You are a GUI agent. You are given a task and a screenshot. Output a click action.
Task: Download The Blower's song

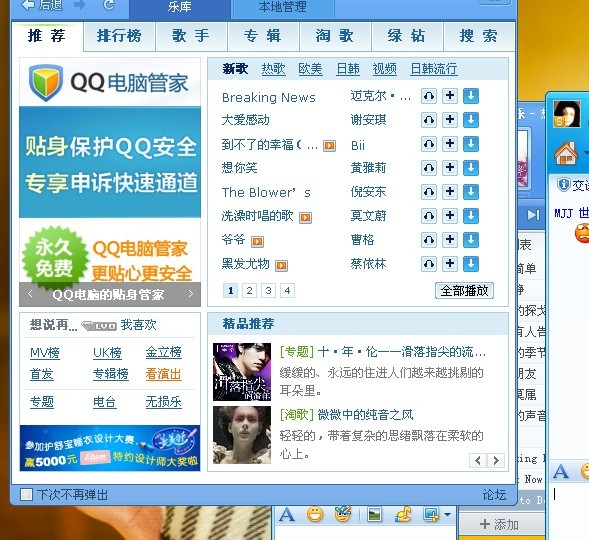point(471,192)
